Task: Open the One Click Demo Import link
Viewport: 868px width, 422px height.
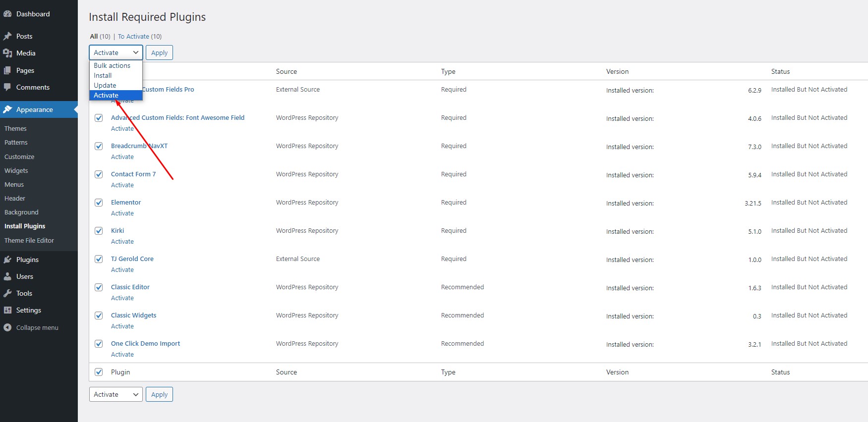Action: (x=145, y=343)
